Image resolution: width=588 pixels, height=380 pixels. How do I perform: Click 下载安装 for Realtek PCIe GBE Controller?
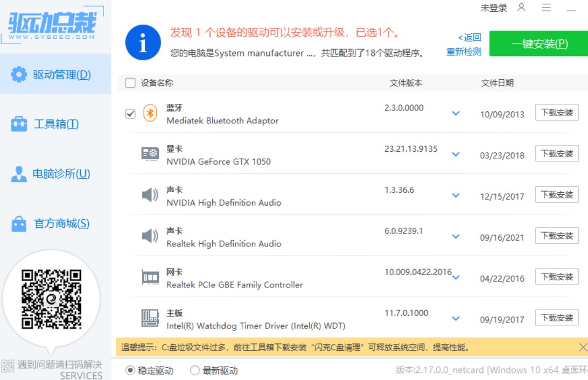[x=557, y=277]
